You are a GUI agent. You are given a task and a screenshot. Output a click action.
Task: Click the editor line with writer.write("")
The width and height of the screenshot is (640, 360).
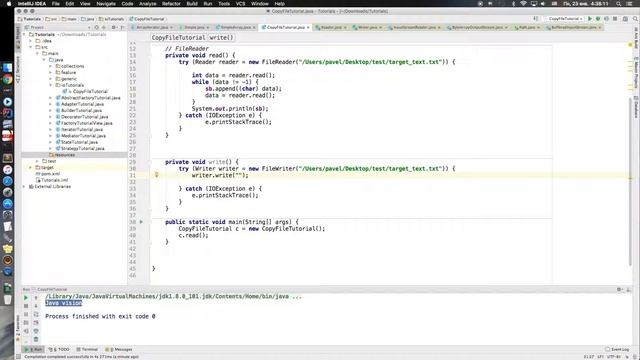[351, 176]
